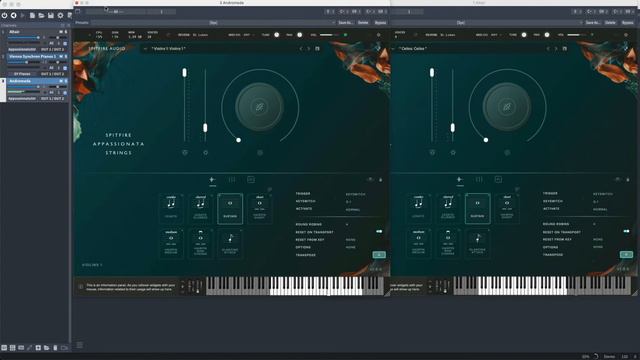
Task: Click the lock icon in Violins techniques panel
Action: 380,180
